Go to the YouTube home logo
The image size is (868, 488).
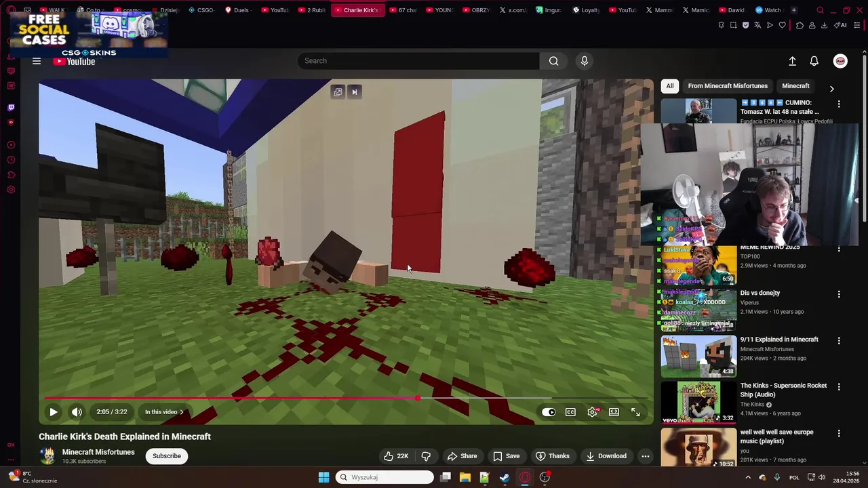(x=75, y=62)
